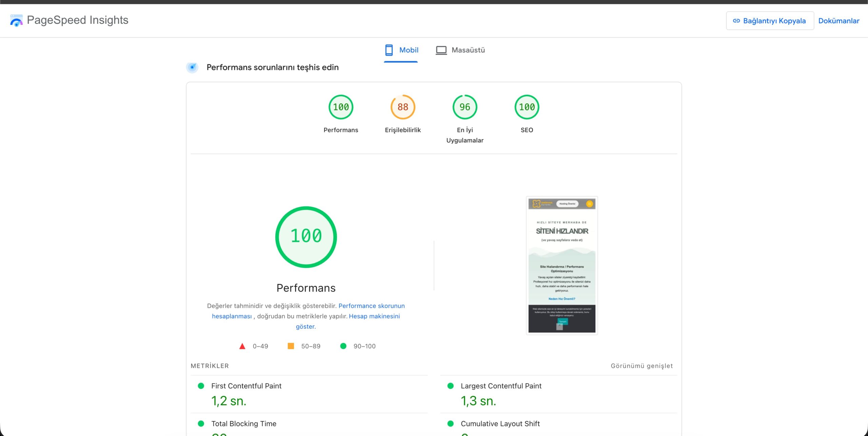Click the 100 SEO score gauge

point(527,107)
